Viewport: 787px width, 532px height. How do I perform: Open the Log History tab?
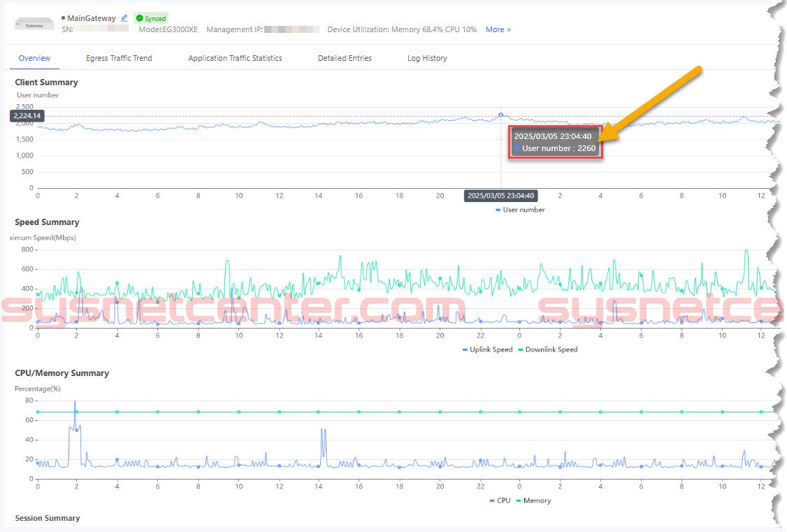click(427, 58)
